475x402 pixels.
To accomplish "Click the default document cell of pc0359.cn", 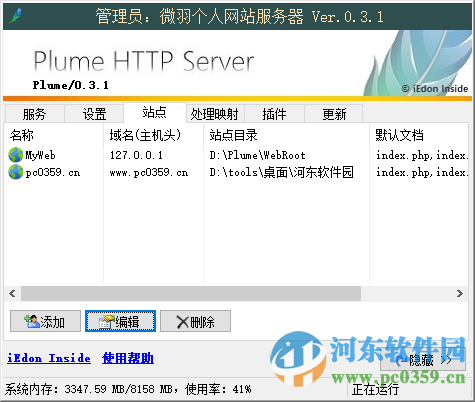I will click(x=422, y=172).
